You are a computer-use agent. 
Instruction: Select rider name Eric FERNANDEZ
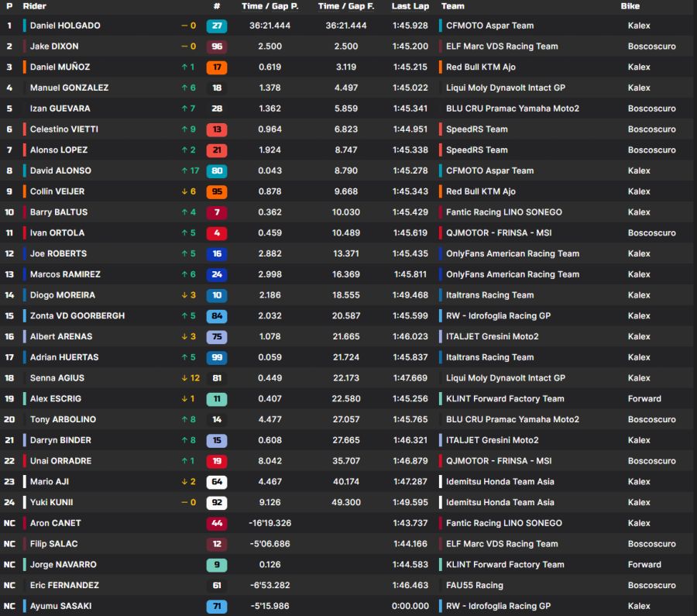click(64, 585)
